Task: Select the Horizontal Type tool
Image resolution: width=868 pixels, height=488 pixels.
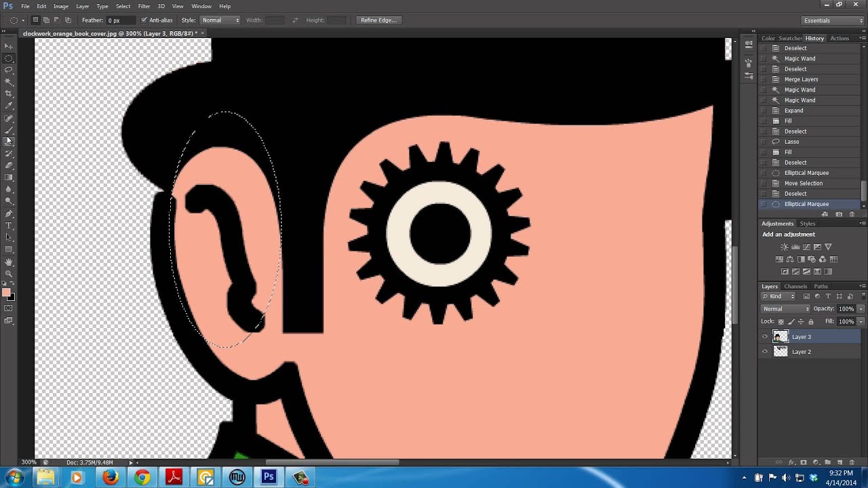Action: tap(9, 225)
